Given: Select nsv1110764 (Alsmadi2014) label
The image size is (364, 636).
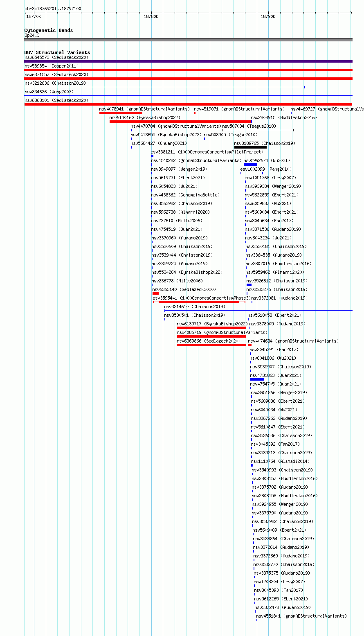Looking at the screenshot, I should pyautogui.click(x=281, y=461).
